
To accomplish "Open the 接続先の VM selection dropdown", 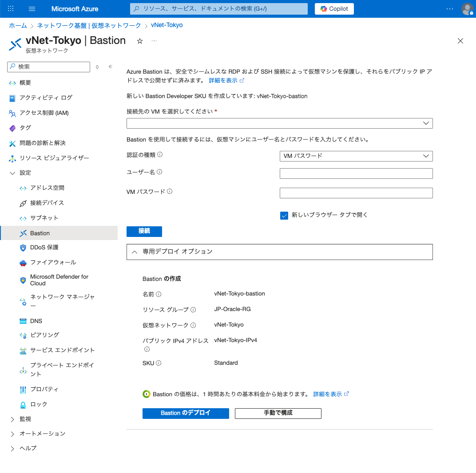I will point(280,123).
